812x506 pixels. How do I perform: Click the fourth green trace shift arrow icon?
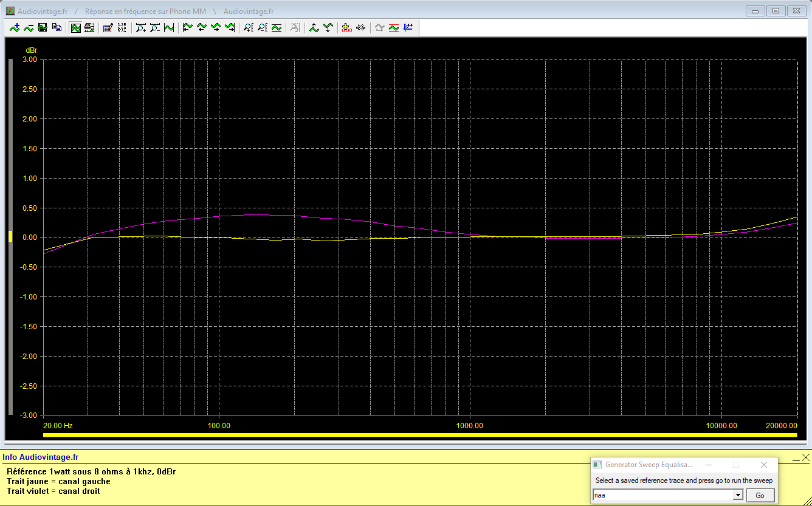(230, 27)
